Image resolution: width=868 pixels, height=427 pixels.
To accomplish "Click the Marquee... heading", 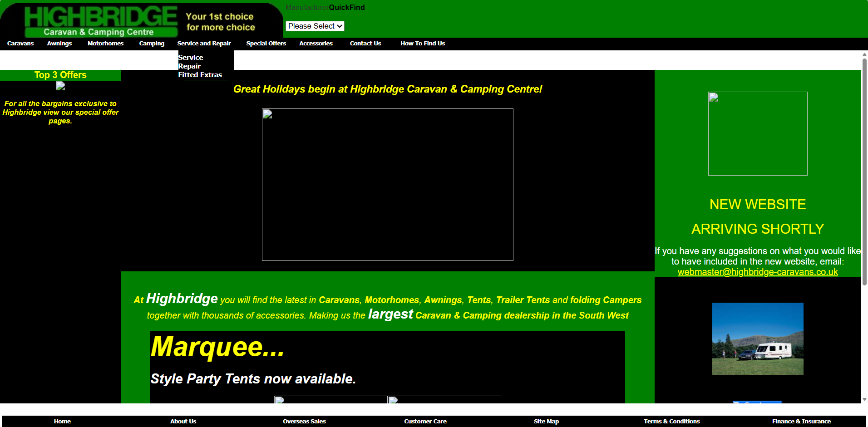I will (217, 347).
